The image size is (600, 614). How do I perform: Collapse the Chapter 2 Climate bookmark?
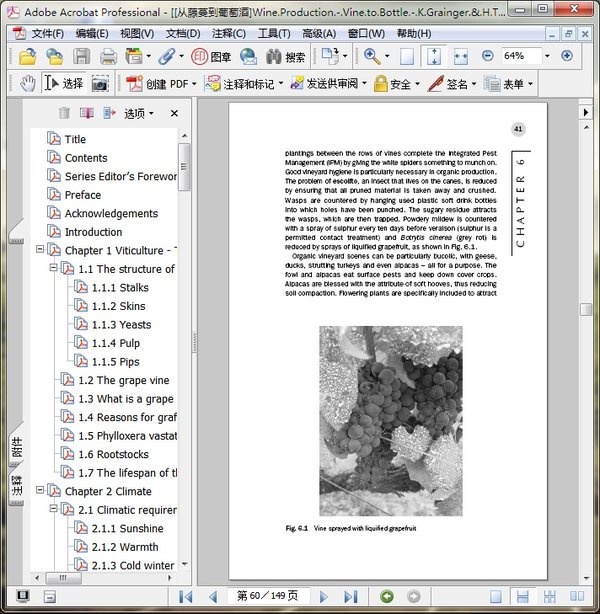pos(41,491)
